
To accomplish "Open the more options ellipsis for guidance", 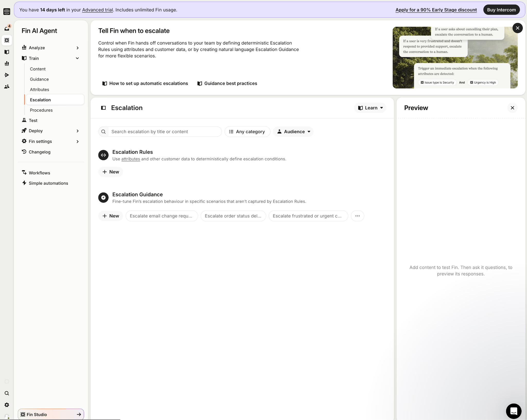I will click(x=357, y=216).
